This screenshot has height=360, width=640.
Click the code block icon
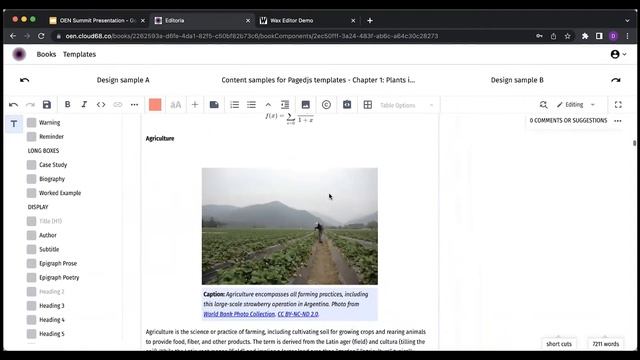[x=347, y=105]
